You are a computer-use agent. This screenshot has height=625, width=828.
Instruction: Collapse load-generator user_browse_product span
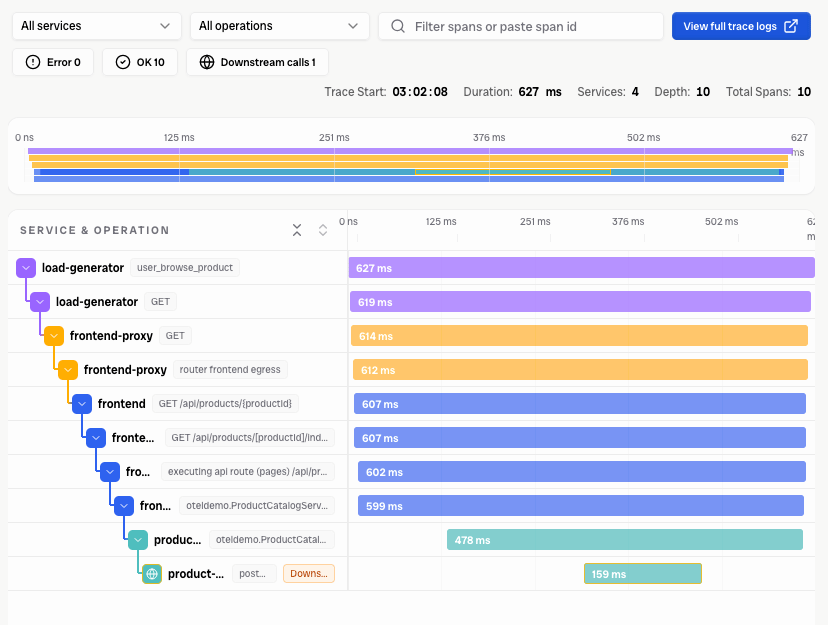tap(26, 268)
